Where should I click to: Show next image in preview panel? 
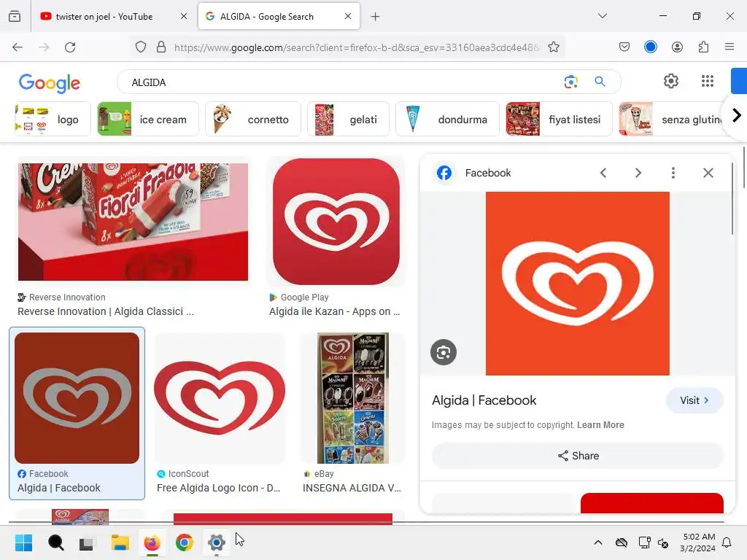click(638, 173)
